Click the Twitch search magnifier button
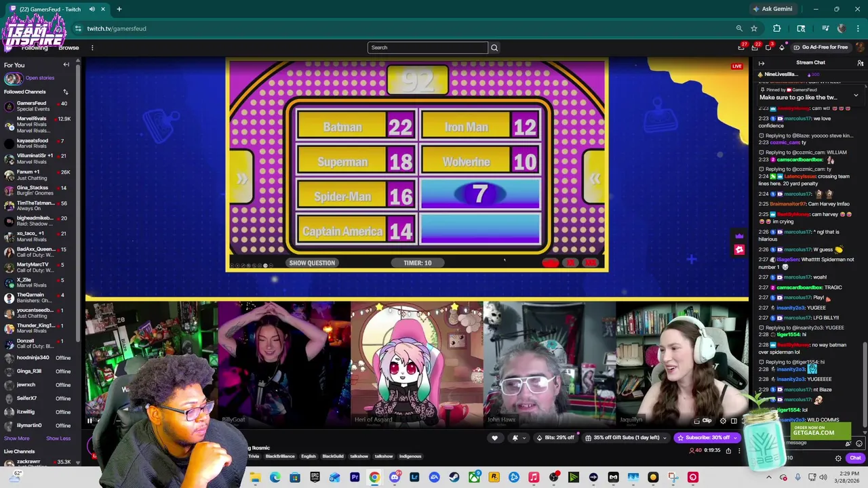868x488 pixels. 494,47
